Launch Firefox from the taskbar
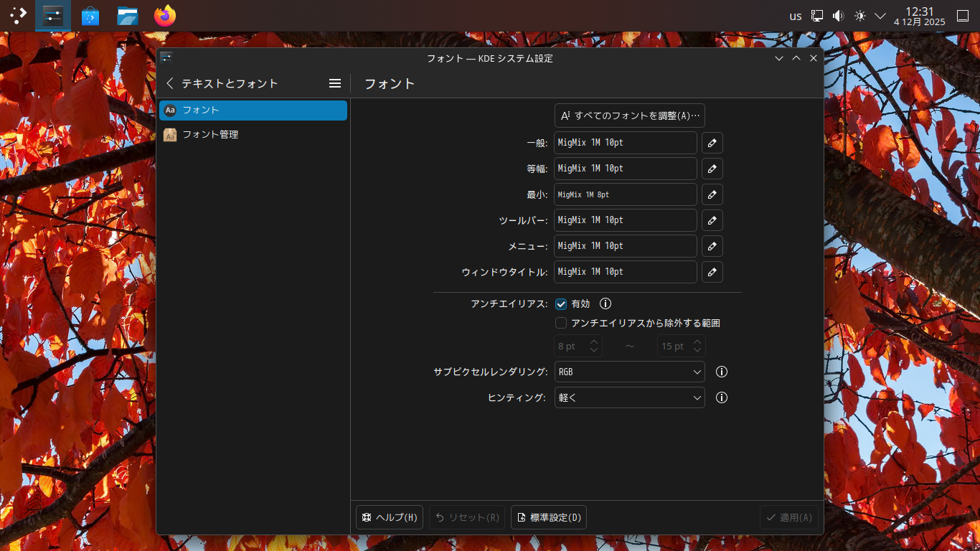 [165, 15]
